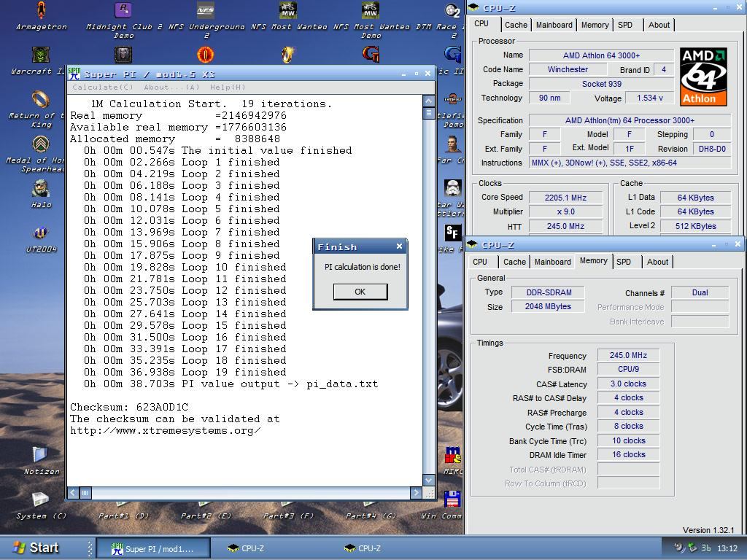Open the Part#4 (G) drive icon
This screenshot has width=747, height=560.
pyautogui.click(x=370, y=504)
